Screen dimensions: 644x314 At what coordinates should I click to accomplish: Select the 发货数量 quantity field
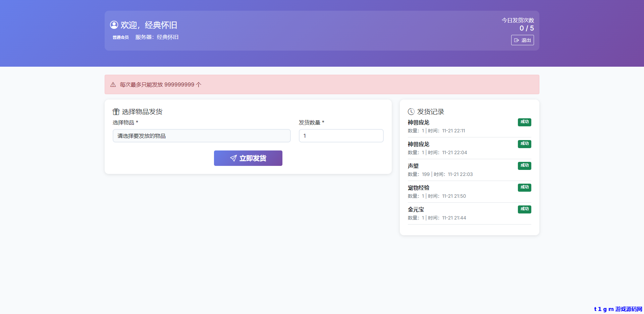(341, 136)
